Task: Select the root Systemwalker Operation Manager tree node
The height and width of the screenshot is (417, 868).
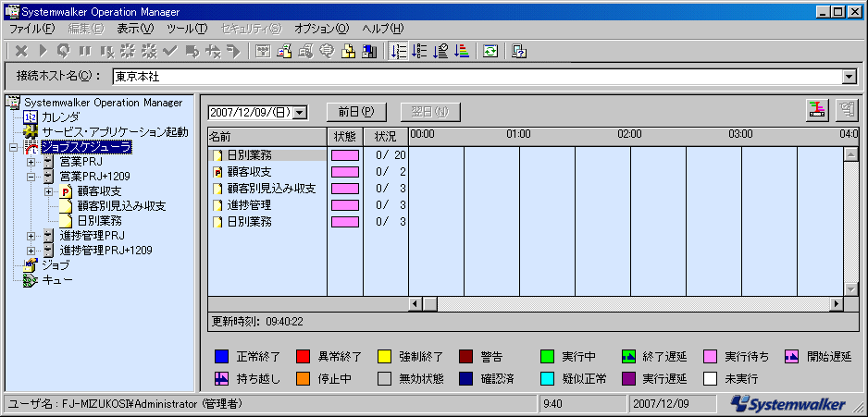Action: [x=103, y=103]
